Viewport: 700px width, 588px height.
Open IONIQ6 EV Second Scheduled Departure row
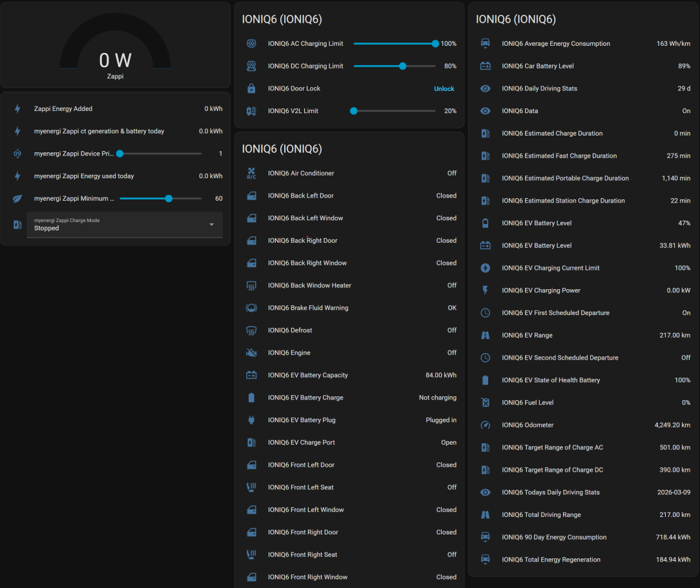point(584,358)
